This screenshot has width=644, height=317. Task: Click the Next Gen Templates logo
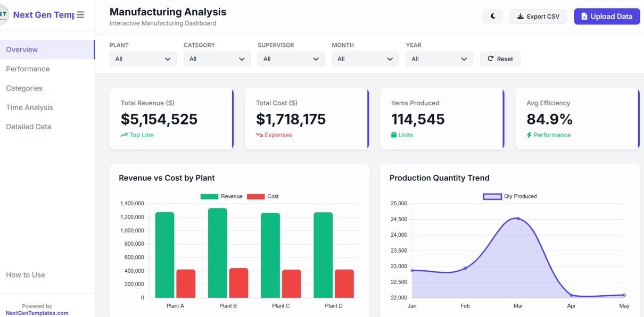coord(4,14)
